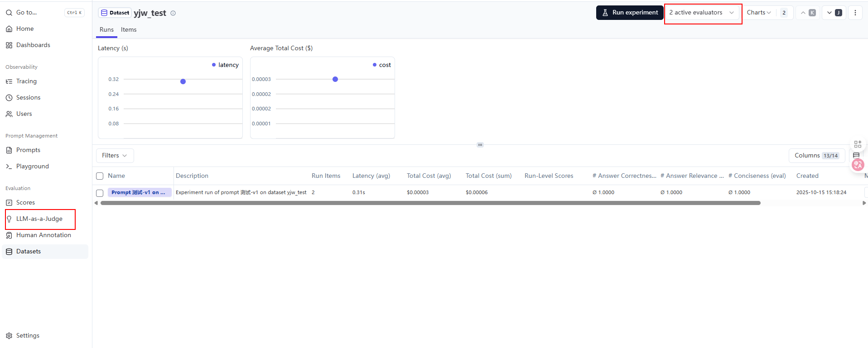Click the panel resize grip handle
This screenshot has height=348, width=868.
point(480,145)
